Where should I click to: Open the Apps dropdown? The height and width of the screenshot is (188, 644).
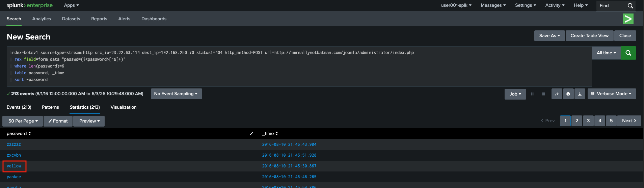[x=71, y=5]
